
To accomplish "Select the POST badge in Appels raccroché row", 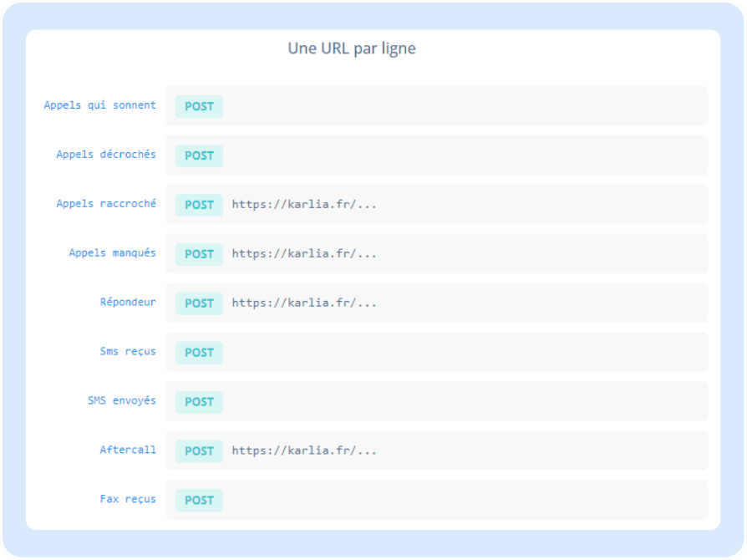I will coord(199,205).
